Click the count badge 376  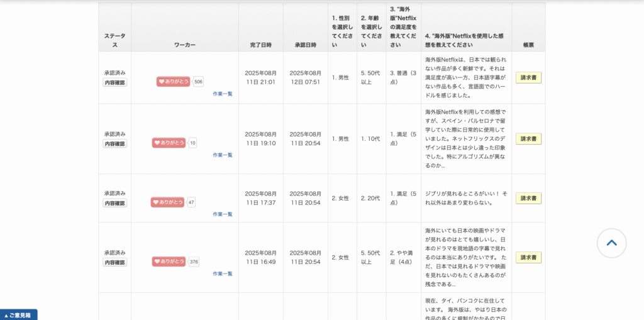click(x=194, y=262)
